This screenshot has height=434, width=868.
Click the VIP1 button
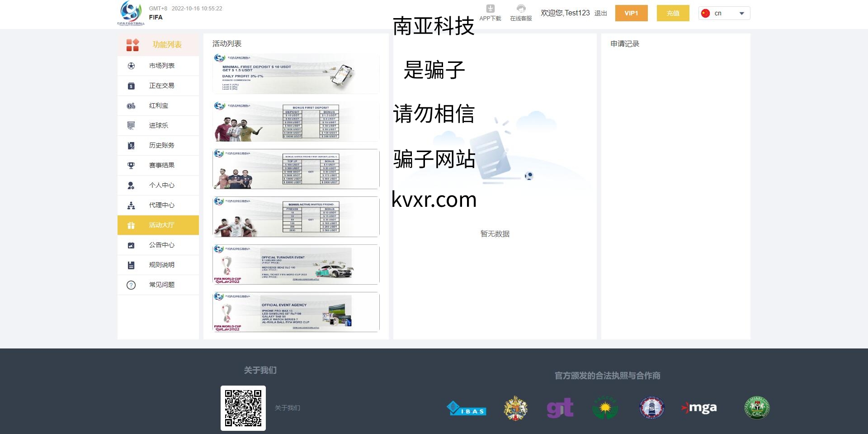click(x=631, y=13)
